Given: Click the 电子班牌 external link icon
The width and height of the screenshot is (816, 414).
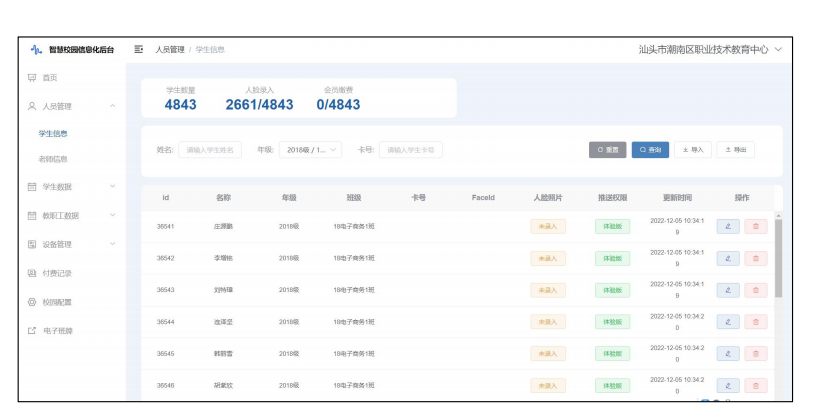Looking at the screenshot, I should [32, 330].
